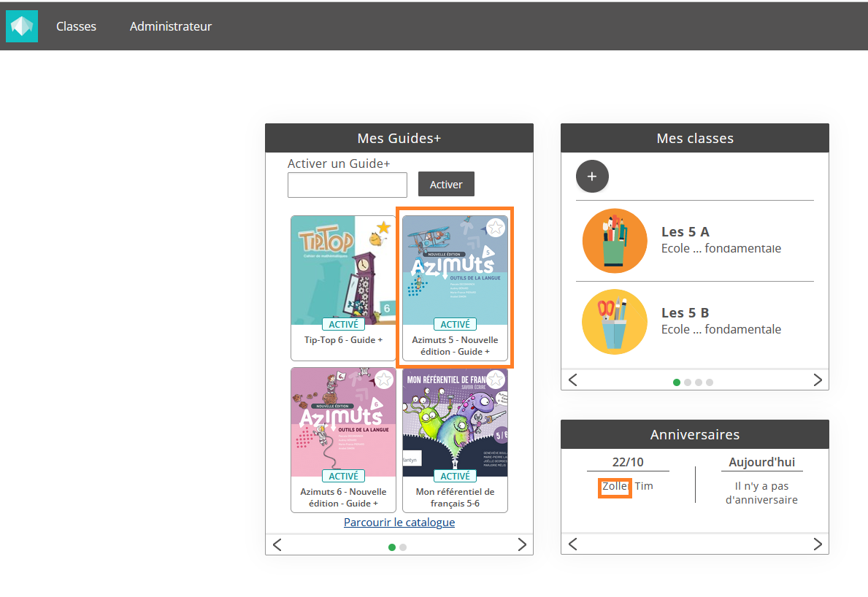Image resolution: width=868 pixels, height=597 pixels.
Task: Open the Administrateur menu
Action: (171, 26)
